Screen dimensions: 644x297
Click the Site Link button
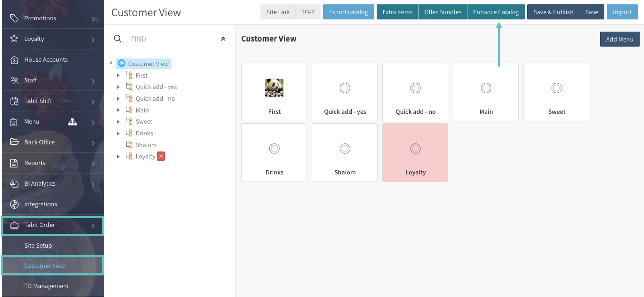click(x=278, y=12)
